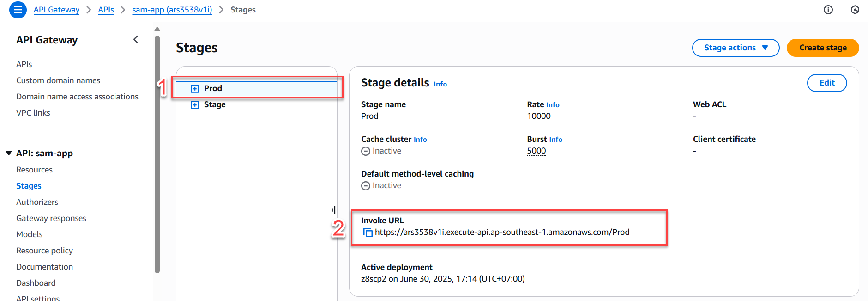Open the Stage actions dropdown
868x301 pixels.
735,48
